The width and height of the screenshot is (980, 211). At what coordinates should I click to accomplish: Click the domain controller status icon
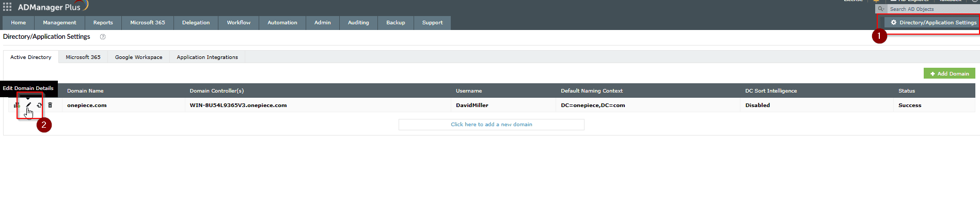click(17, 105)
